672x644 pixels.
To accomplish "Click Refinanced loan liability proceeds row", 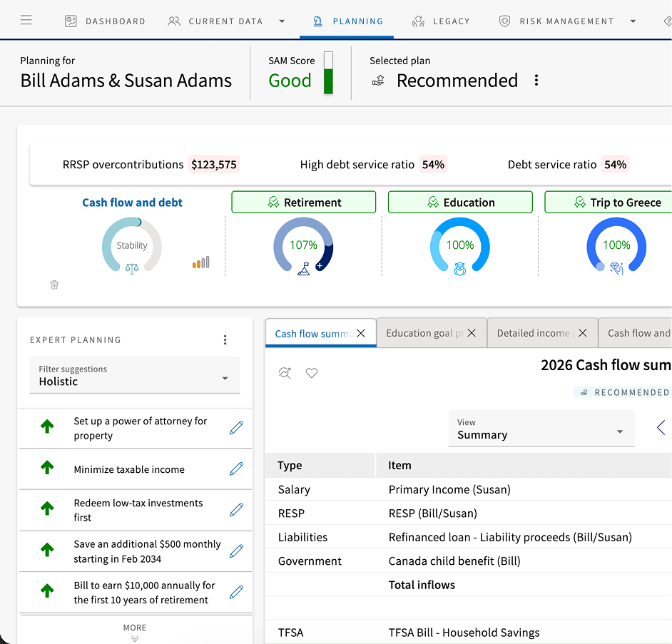I will (x=469, y=537).
